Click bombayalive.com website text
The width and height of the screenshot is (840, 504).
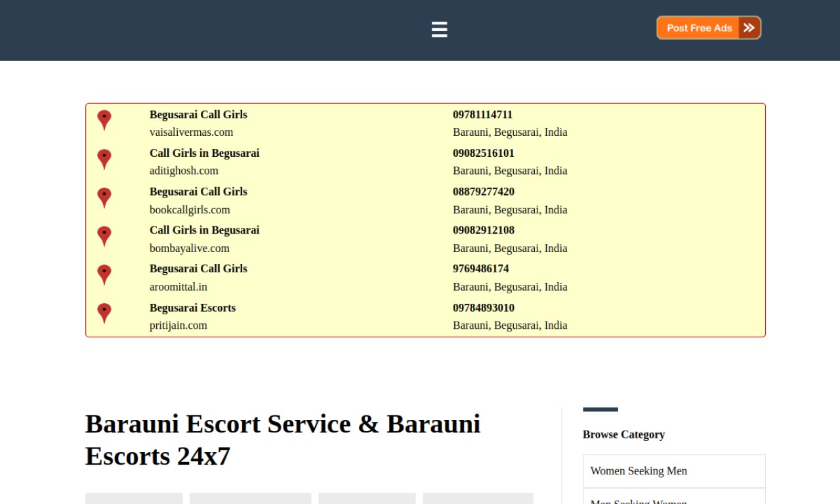click(x=189, y=248)
